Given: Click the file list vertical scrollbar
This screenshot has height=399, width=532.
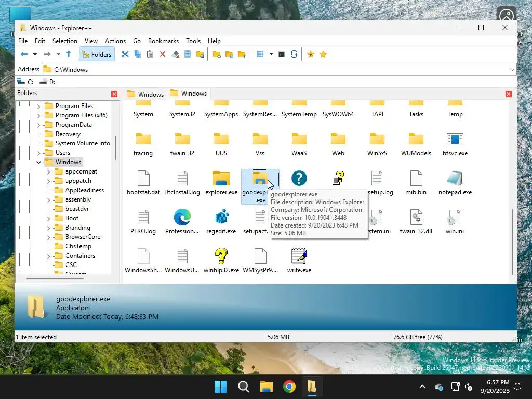Looking at the screenshot, I should coord(513,242).
